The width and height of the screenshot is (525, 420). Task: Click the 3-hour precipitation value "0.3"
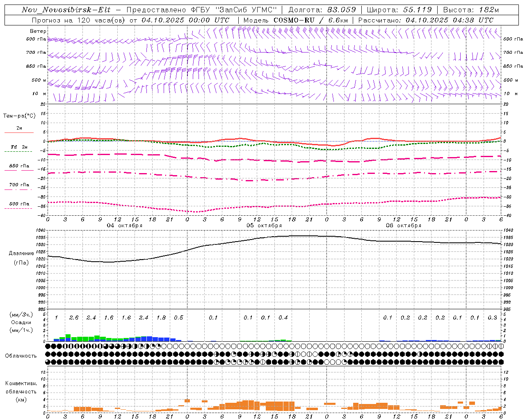click(x=492, y=318)
